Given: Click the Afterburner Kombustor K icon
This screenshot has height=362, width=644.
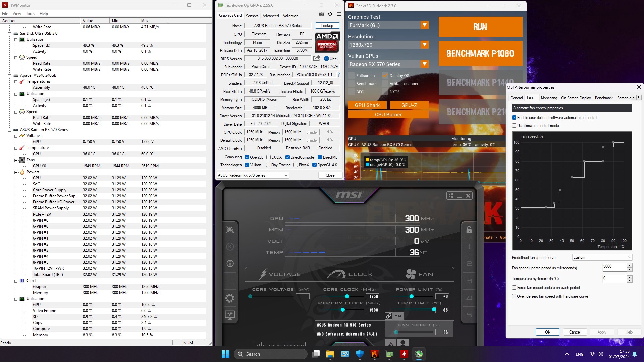Looking at the screenshot, I should point(230,247).
